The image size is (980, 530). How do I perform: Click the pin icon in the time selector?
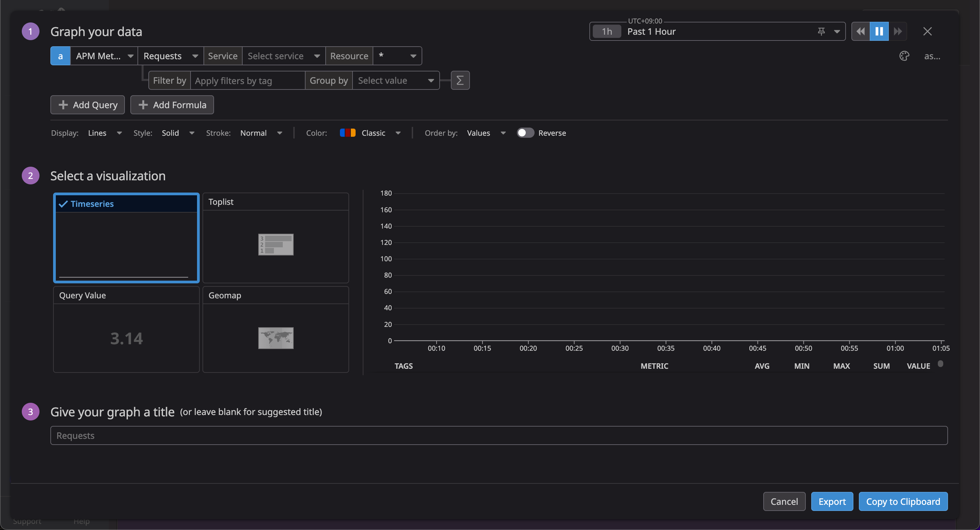pyautogui.click(x=821, y=31)
